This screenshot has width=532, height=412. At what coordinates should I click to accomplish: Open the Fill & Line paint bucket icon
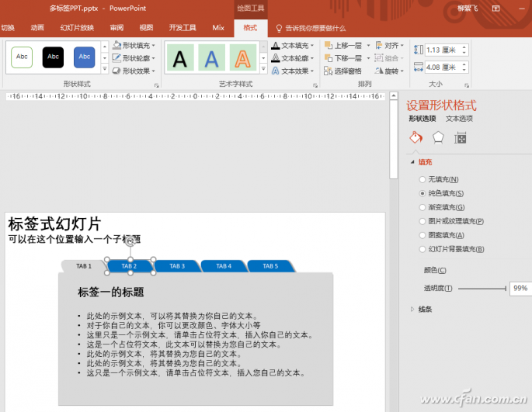(x=416, y=137)
